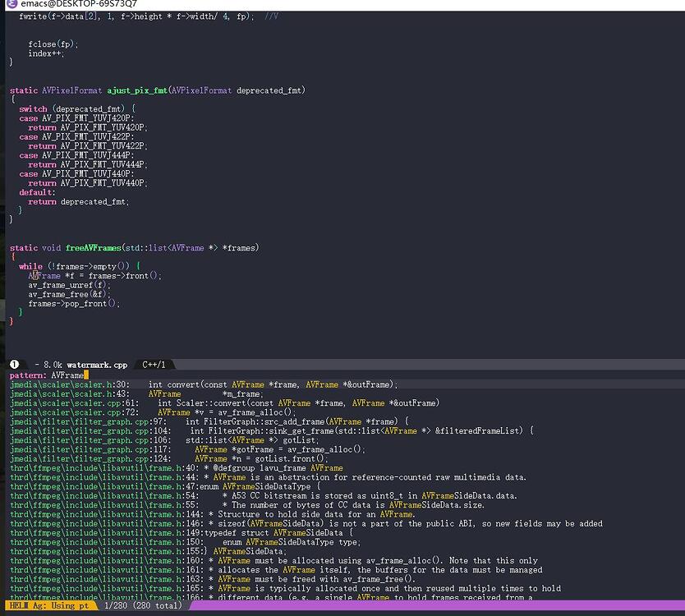
Task: Click the pattern: prompt label
Action: (25, 374)
